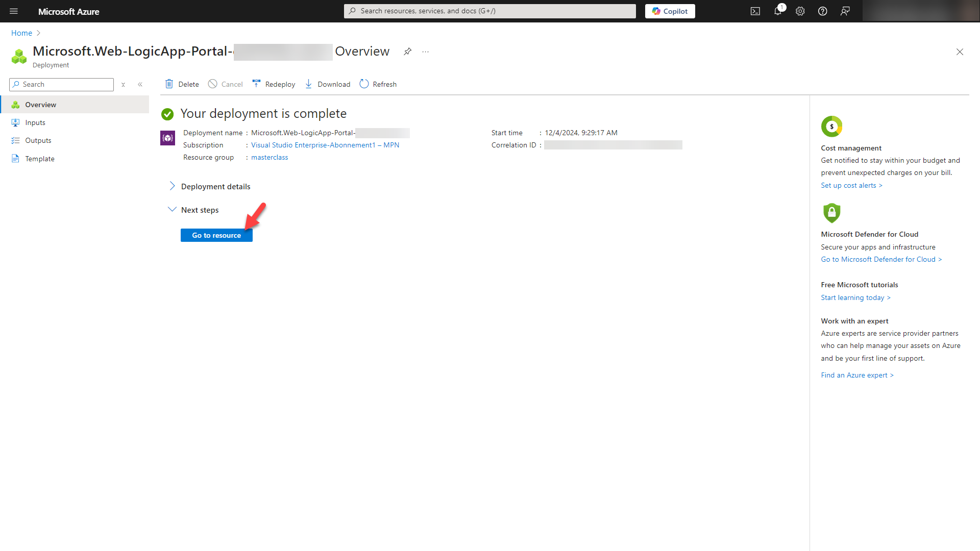Download the deployment template
The height and width of the screenshot is (551, 980).
click(328, 84)
